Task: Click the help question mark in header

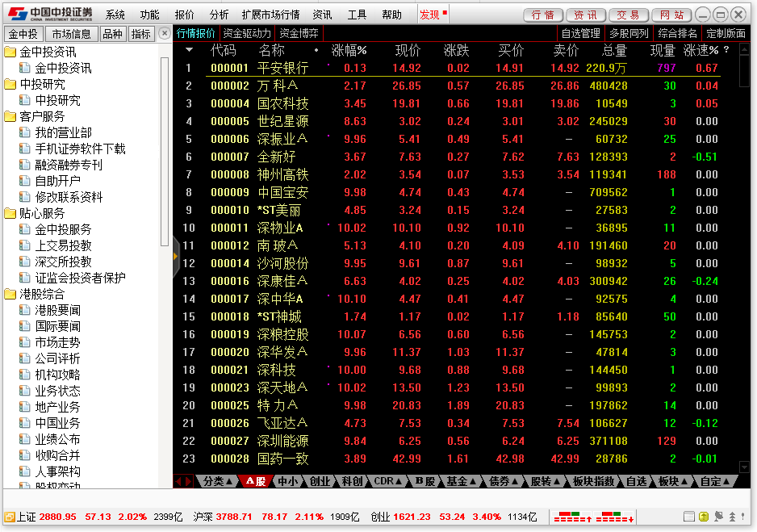Action: (726, 50)
